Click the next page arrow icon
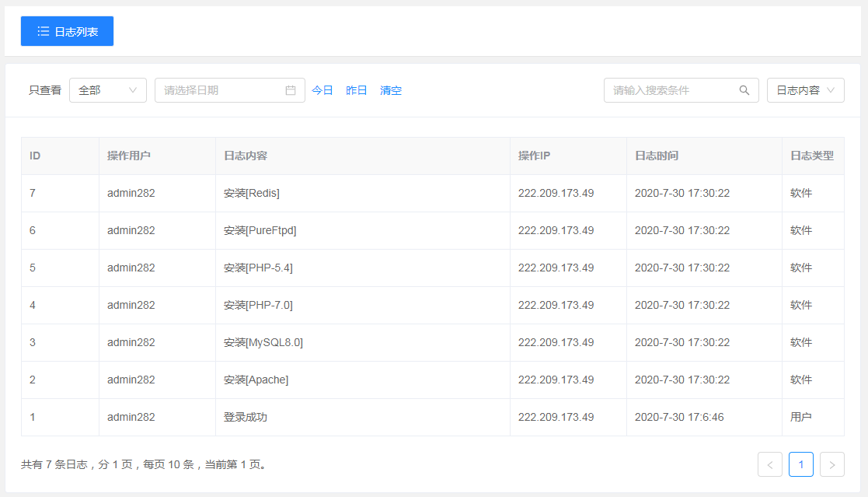 tap(832, 464)
